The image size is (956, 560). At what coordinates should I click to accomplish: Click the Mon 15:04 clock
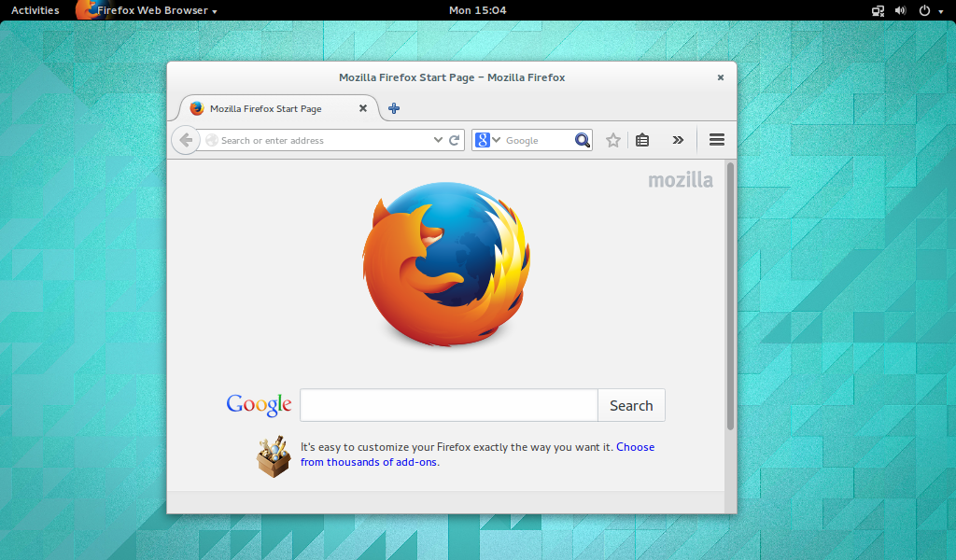pyautogui.click(x=477, y=10)
